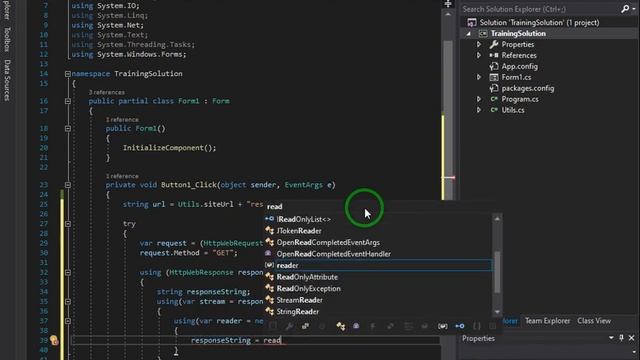This screenshot has width=640, height=360.
Task: Click the C# icon beside Utils.cs
Action: [x=494, y=110]
